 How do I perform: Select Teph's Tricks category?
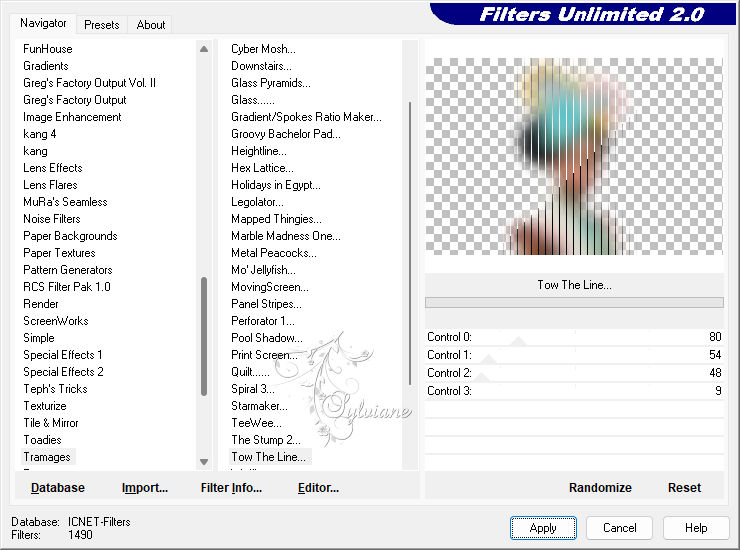click(55, 389)
